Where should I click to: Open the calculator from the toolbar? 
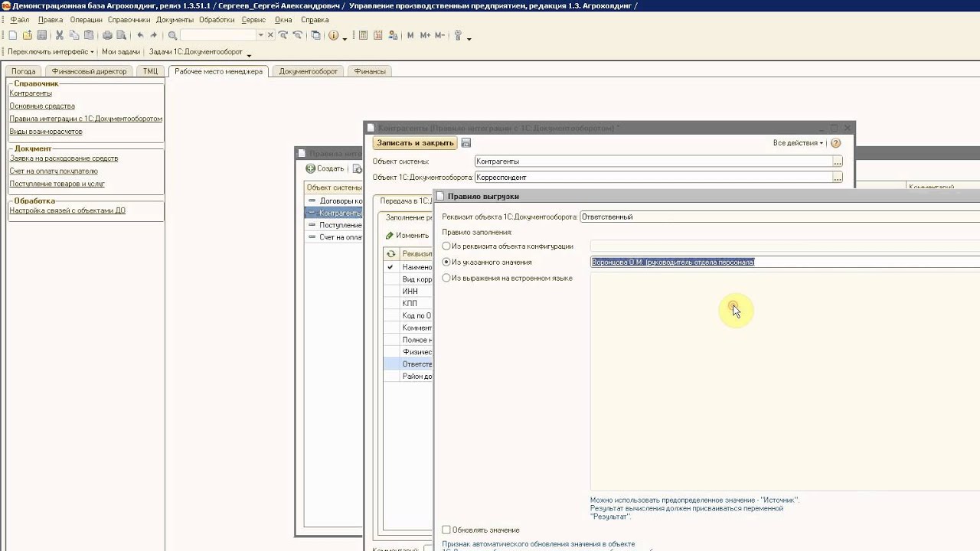tap(364, 35)
